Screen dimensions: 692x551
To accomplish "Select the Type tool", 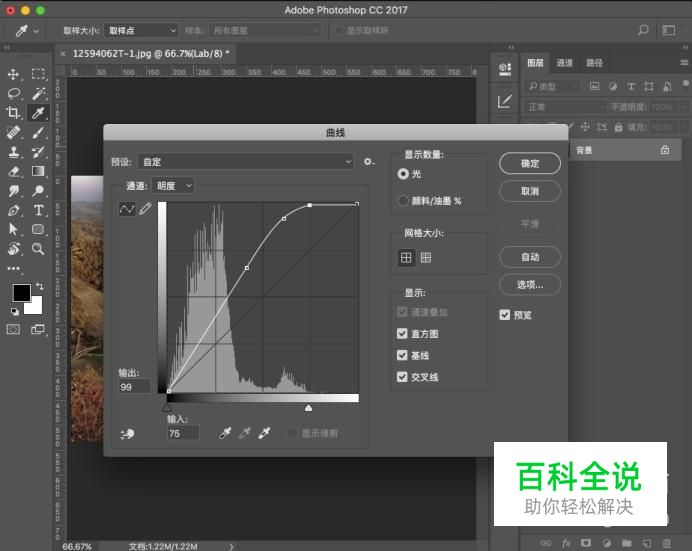I will [x=38, y=210].
